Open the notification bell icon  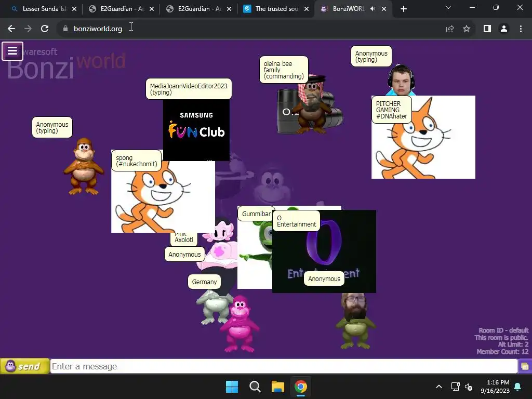pos(518,387)
